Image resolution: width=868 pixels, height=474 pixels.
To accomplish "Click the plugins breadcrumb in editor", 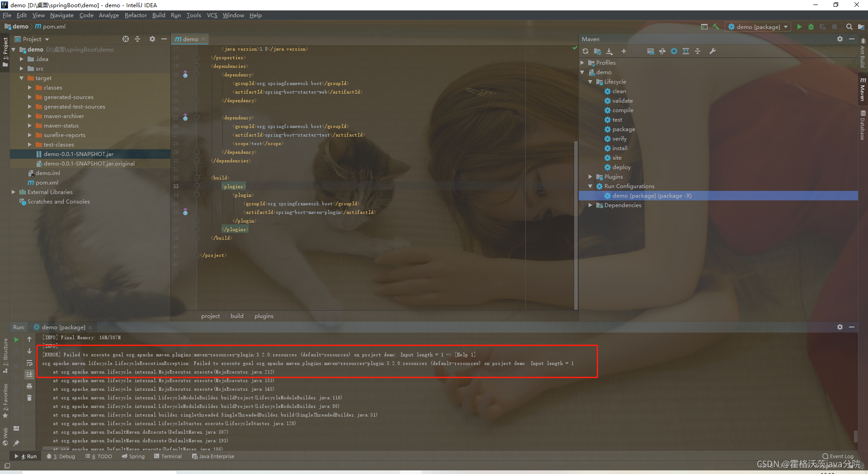I will pyautogui.click(x=264, y=316).
